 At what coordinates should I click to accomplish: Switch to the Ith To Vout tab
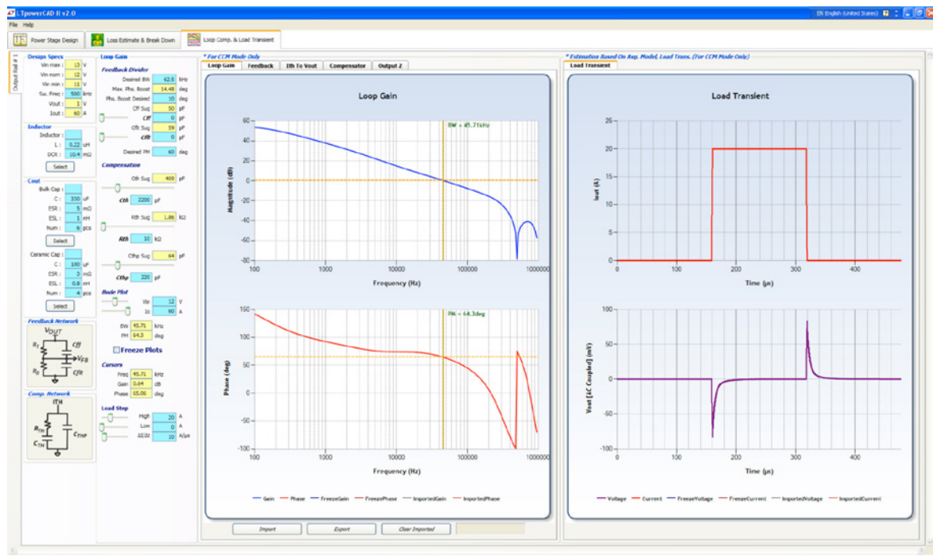pyautogui.click(x=301, y=66)
